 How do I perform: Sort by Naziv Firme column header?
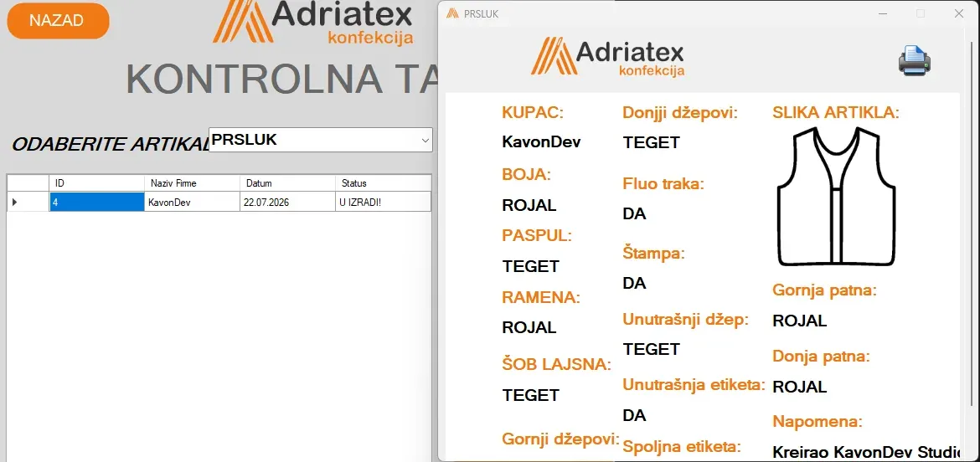192,183
